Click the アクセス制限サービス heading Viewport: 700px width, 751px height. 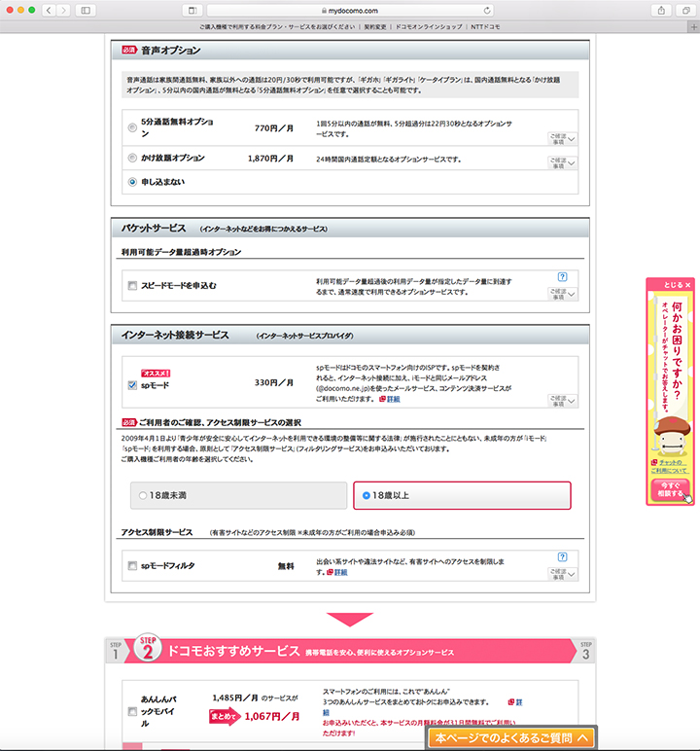[157, 532]
